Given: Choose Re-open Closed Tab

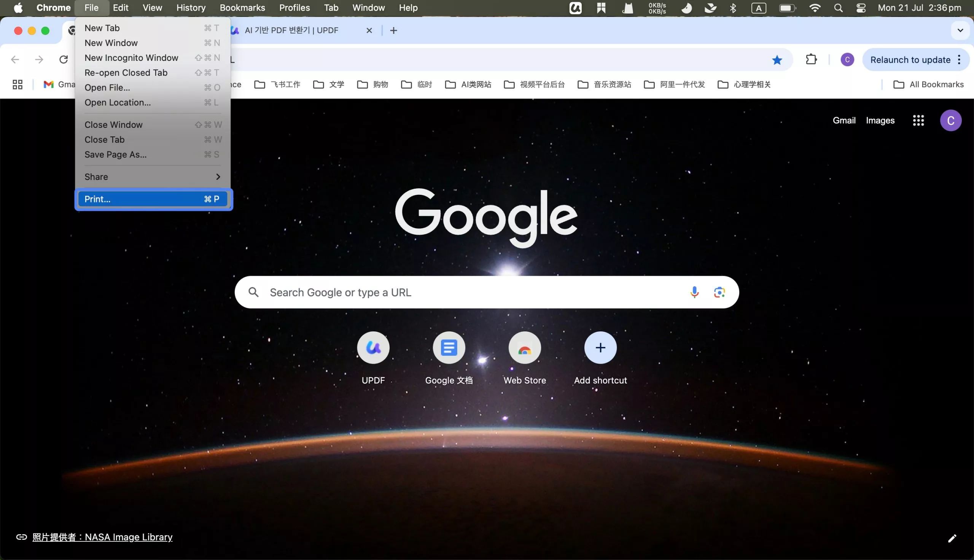Looking at the screenshot, I should tap(153, 73).
